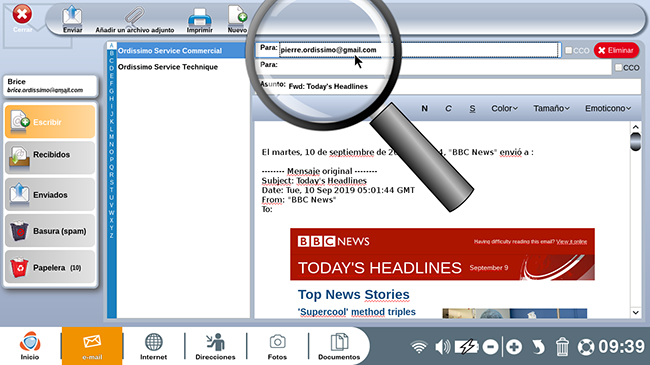This screenshot has width=650, height=365.
Task: Open the Emoticono dropdown
Action: pos(608,108)
